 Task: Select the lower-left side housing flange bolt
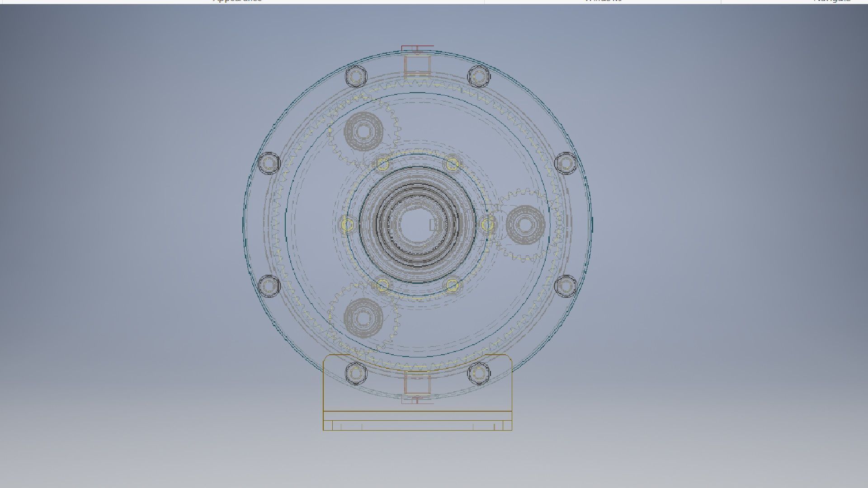[x=269, y=286]
